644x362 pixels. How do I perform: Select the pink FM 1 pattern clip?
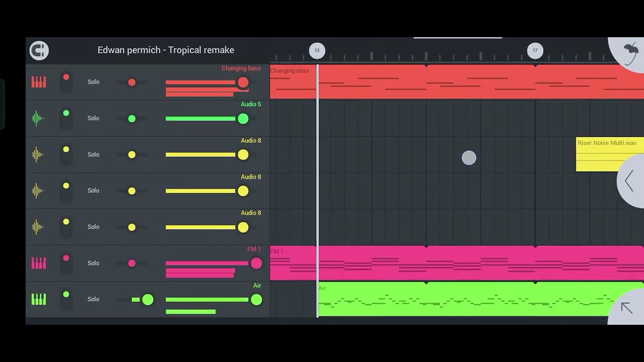[457, 263]
